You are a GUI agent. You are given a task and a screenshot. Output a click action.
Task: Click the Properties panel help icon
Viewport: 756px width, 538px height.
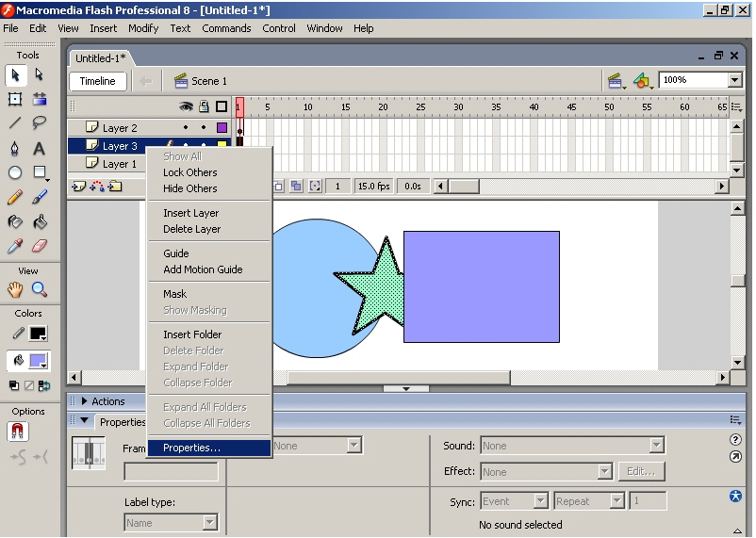point(735,439)
